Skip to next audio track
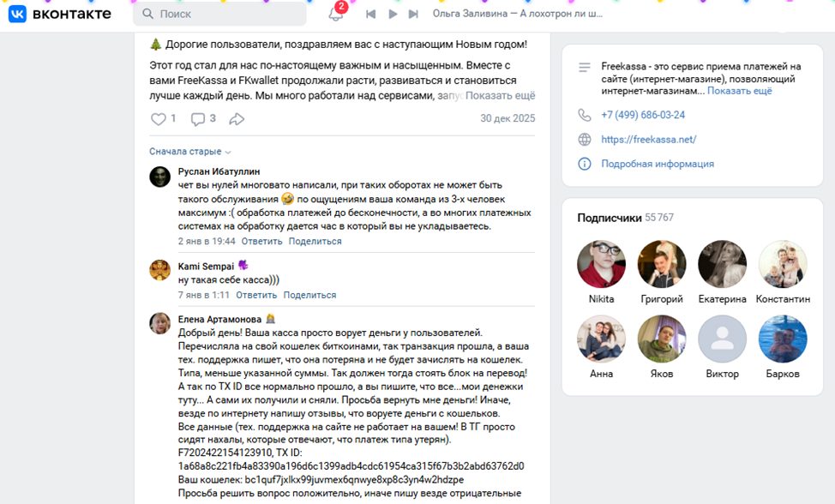Viewport: 835px width, 504px height. (x=413, y=15)
